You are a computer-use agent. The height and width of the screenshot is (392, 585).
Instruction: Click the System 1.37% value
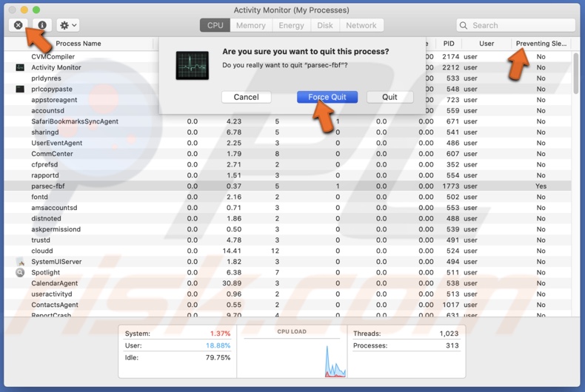click(220, 334)
